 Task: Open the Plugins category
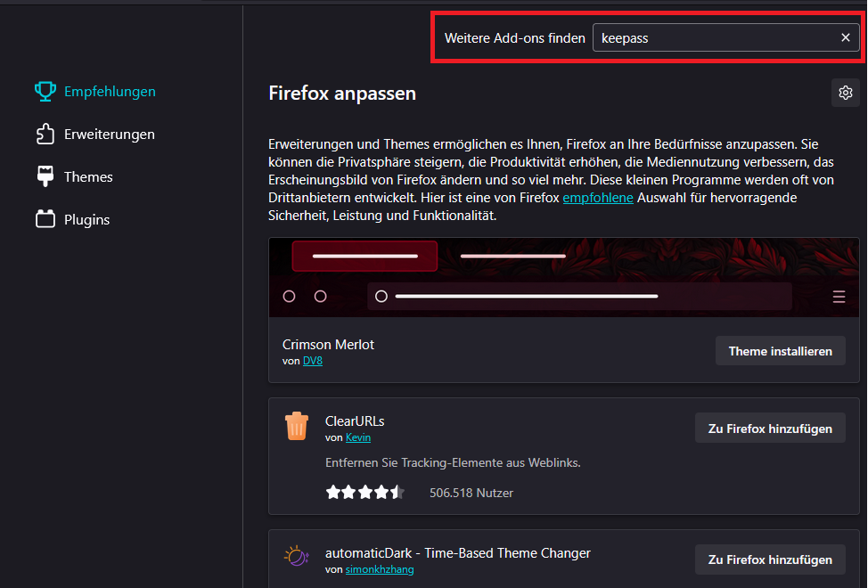(x=86, y=219)
